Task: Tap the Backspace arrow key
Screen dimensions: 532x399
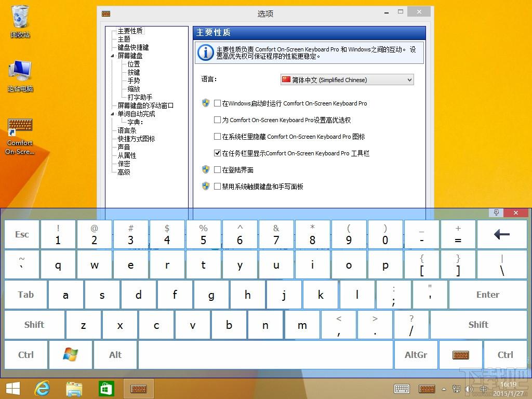Action: pyautogui.click(x=502, y=234)
